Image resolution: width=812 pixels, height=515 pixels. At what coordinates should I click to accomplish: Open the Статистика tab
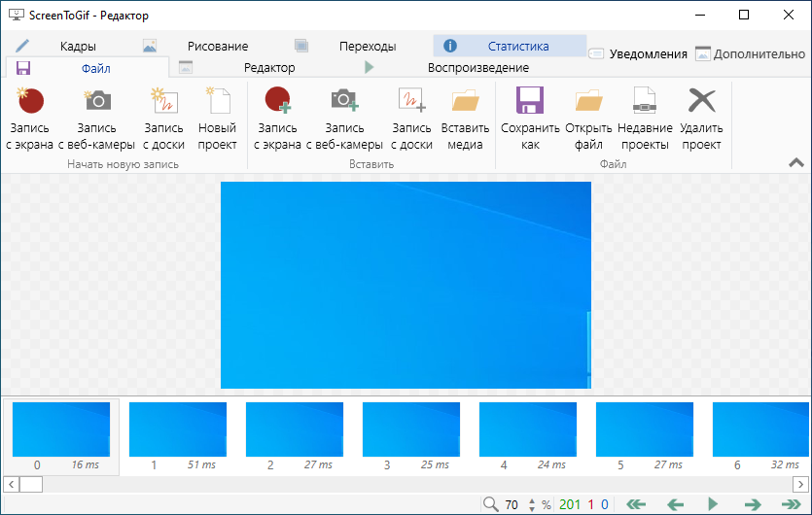(510, 46)
